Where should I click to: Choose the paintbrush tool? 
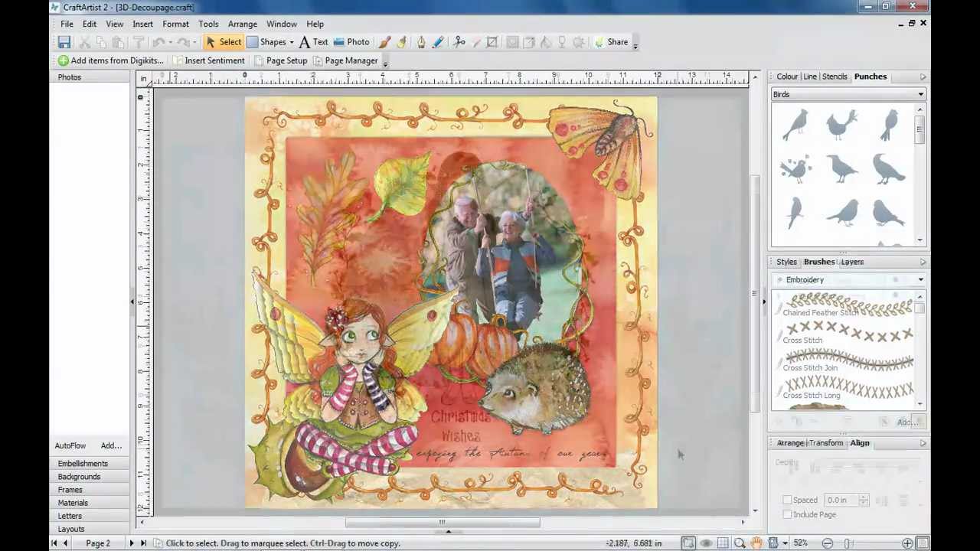click(x=384, y=42)
